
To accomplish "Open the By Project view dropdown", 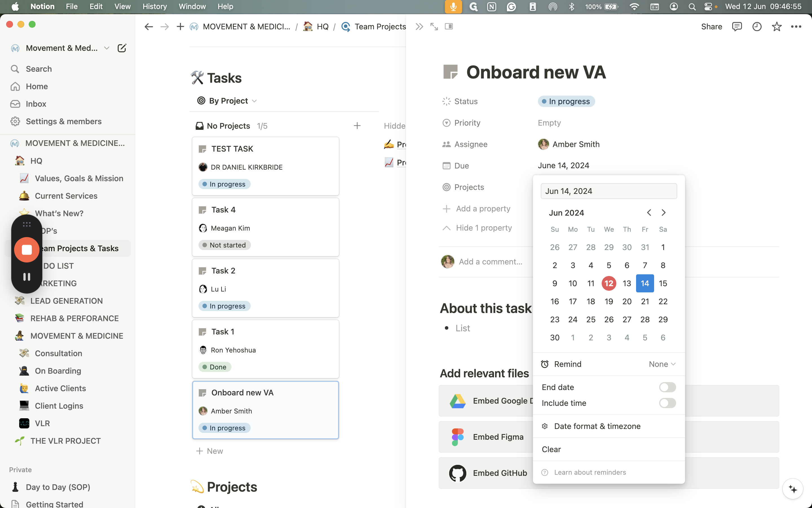I will [227, 101].
